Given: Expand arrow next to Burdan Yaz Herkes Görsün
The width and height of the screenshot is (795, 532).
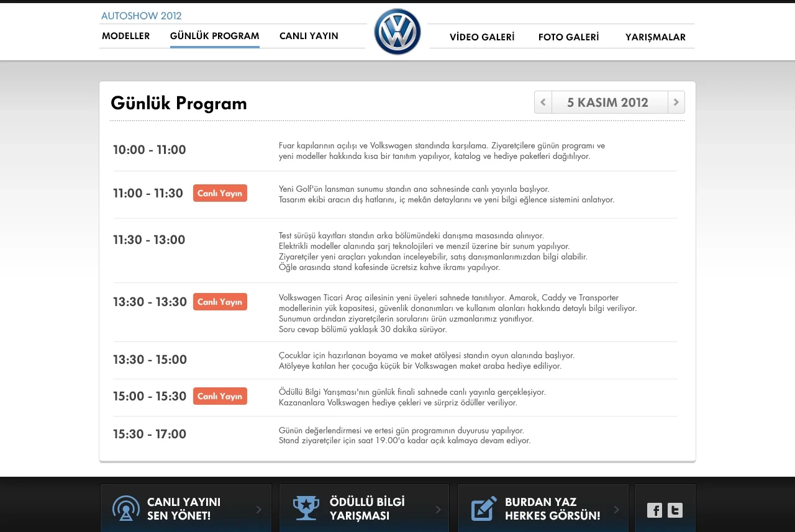Looking at the screenshot, I should (617, 510).
